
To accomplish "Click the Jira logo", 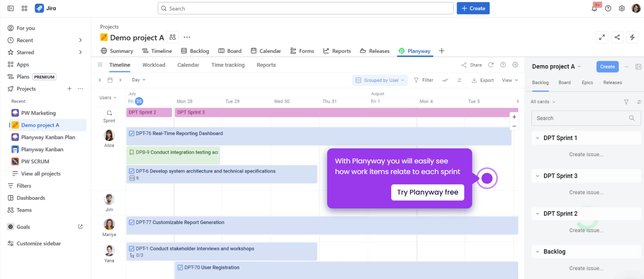I will [x=45, y=8].
